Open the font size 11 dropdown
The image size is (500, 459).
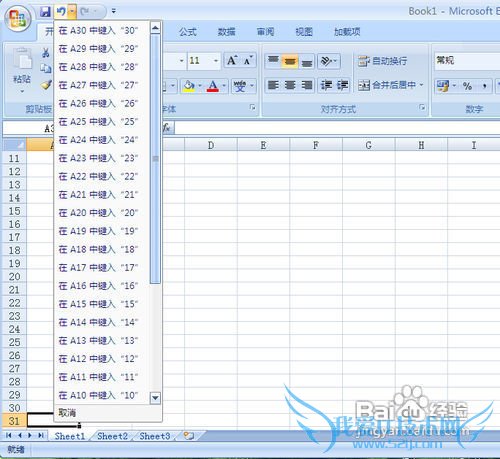pos(216,61)
